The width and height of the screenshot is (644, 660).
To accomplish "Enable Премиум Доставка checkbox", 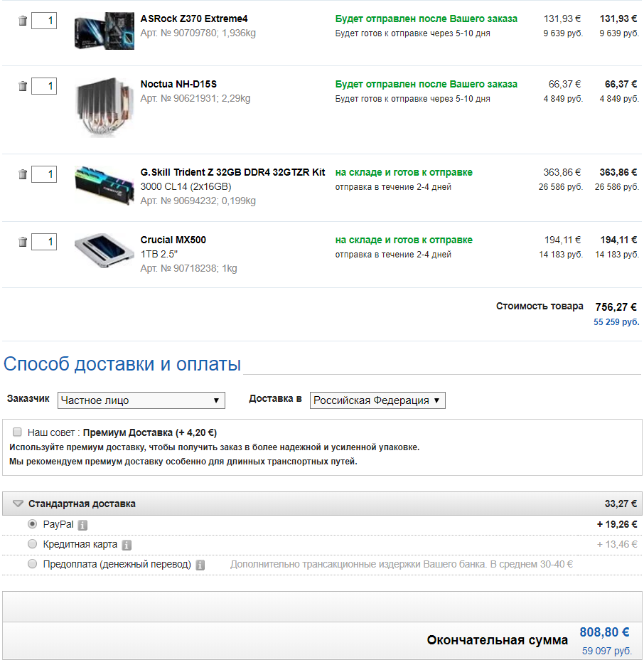I will coord(17,432).
